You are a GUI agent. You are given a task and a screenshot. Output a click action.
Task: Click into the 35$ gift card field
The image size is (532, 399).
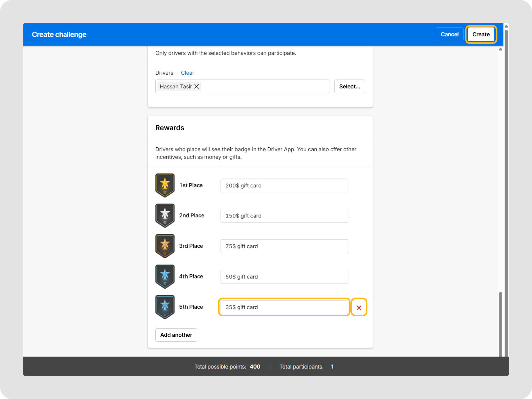284,307
